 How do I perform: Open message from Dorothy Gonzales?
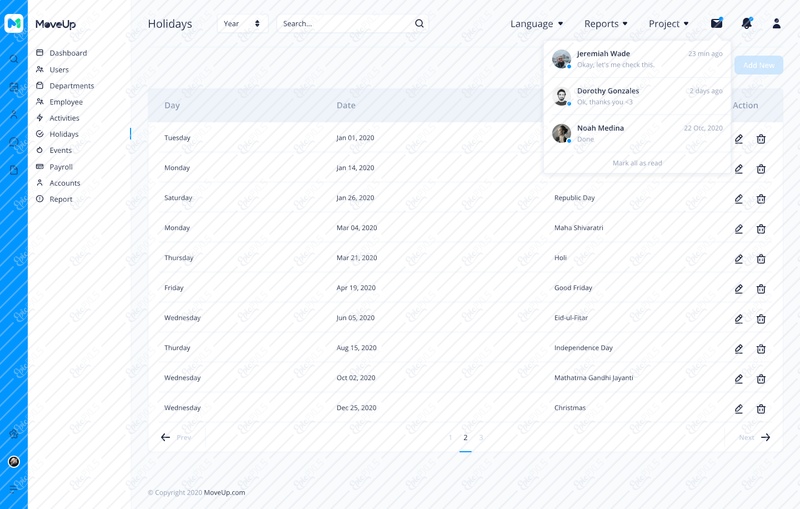[637, 96]
